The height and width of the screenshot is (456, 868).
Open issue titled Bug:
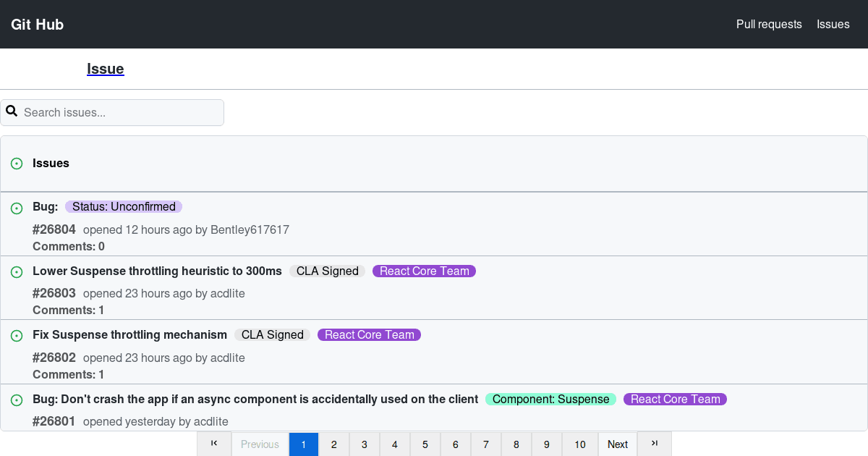coord(45,206)
